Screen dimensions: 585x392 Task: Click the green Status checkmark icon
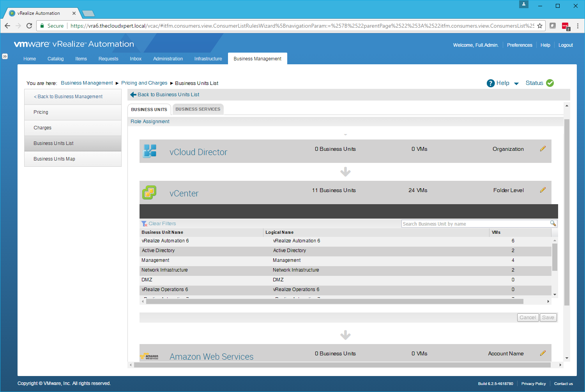550,83
